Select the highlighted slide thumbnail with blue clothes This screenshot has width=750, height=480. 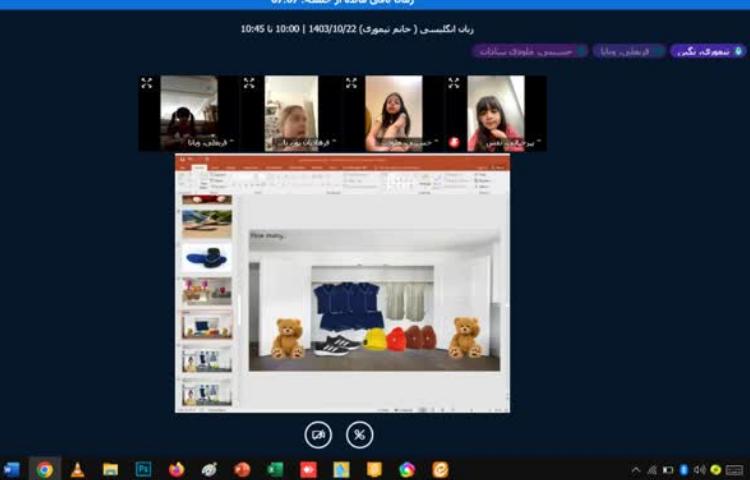pos(207,325)
